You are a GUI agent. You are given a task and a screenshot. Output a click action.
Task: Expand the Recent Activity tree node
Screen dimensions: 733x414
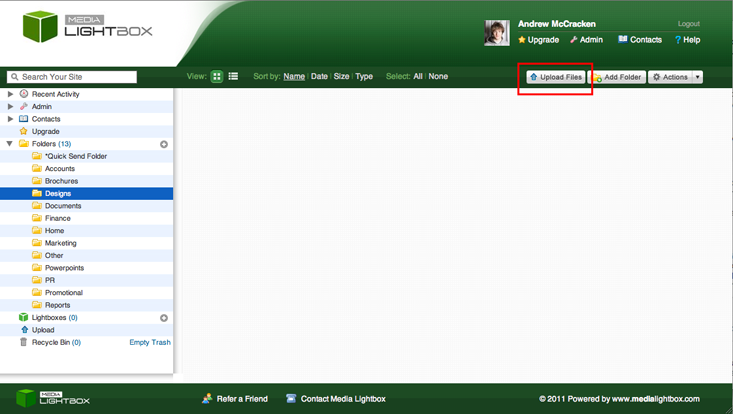pyautogui.click(x=11, y=94)
